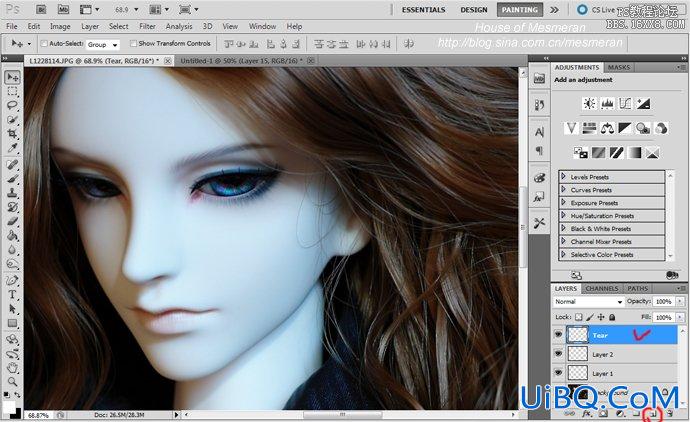Select the Path Selection tool
The height and width of the screenshot is (422, 690).
[12, 308]
